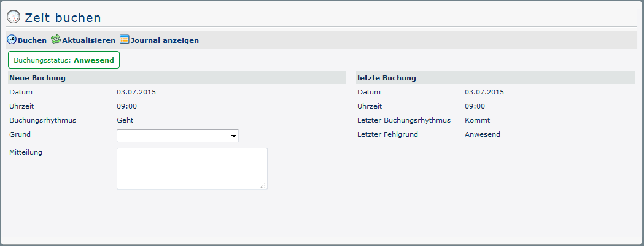Click the Kommt value of Letzter Buchungsrhythmus
Image resolution: width=644 pixels, height=246 pixels.
point(477,120)
